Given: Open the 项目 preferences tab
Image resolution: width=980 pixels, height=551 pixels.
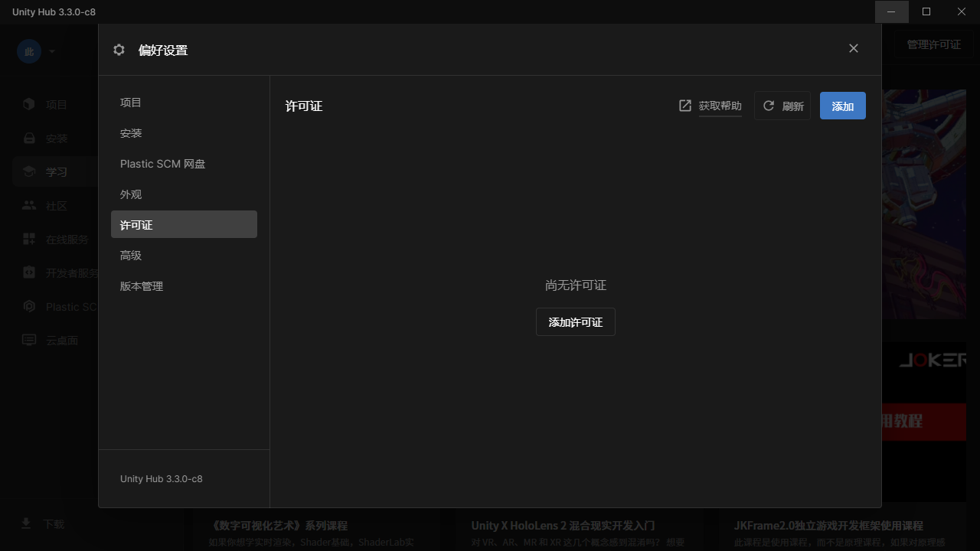Looking at the screenshot, I should tap(184, 103).
